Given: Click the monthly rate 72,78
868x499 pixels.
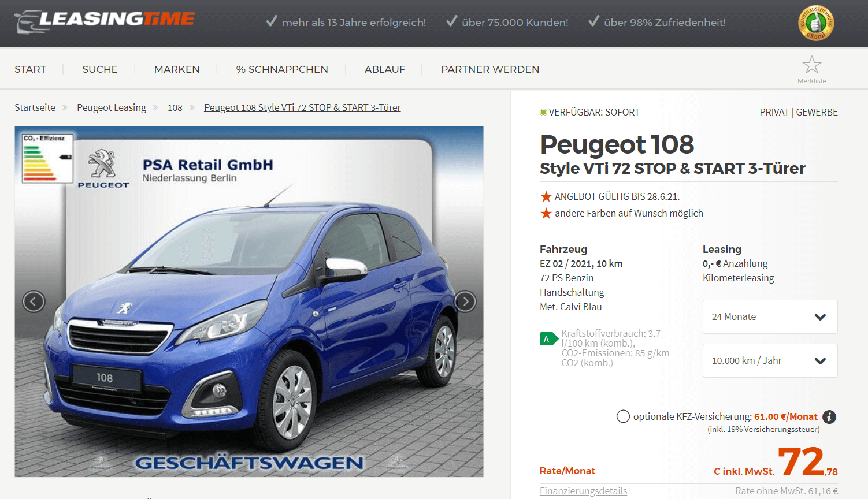Looking at the screenshot, I should 808,462.
